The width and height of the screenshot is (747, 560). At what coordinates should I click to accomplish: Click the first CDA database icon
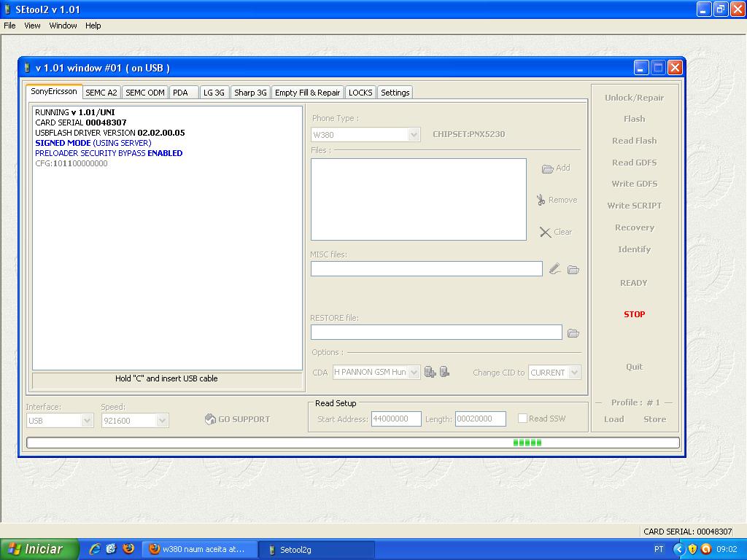point(430,372)
